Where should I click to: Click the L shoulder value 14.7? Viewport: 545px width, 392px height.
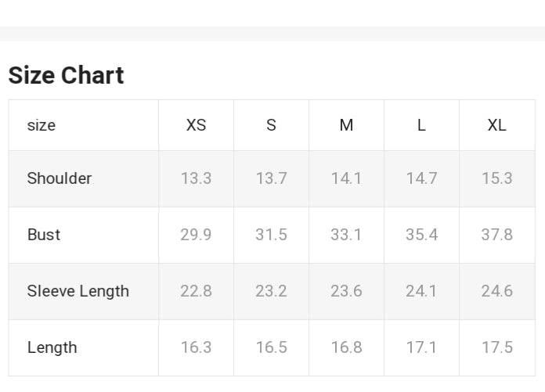pos(421,178)
